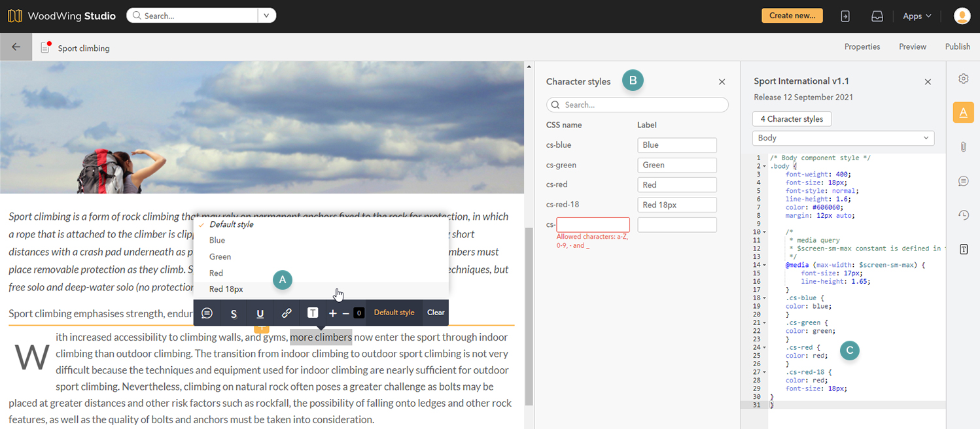Open the Character styles sidebar icon
This screenshot has height=429, width=980.
coord(963,112)
